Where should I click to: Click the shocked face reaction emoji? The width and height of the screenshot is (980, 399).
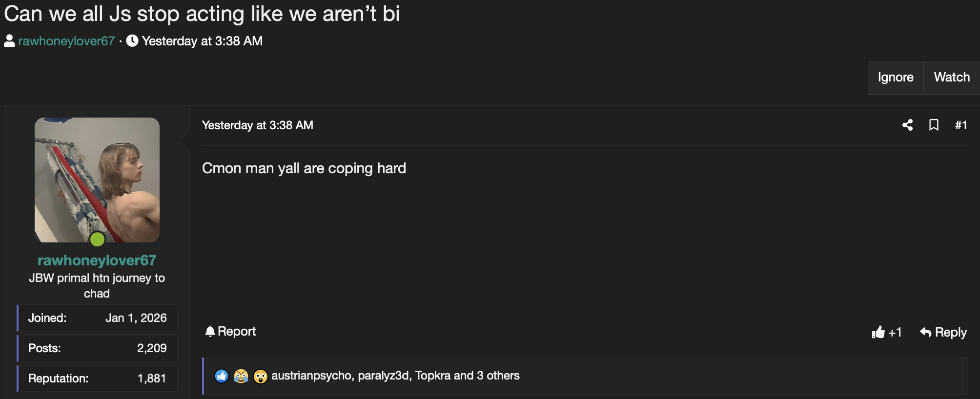tap(261, 376)
